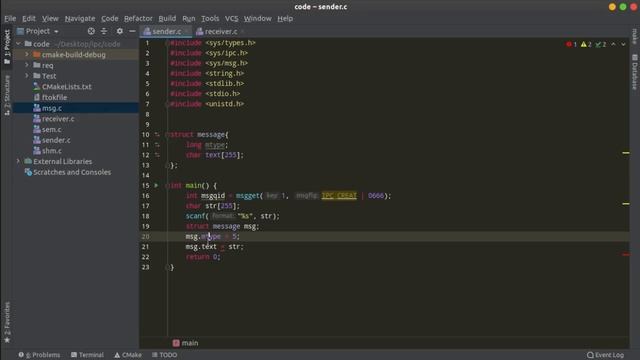Toggle code fold at main function
Viewport: 640px width, 360px height.
pyautogui.click(x=167, y=185)
